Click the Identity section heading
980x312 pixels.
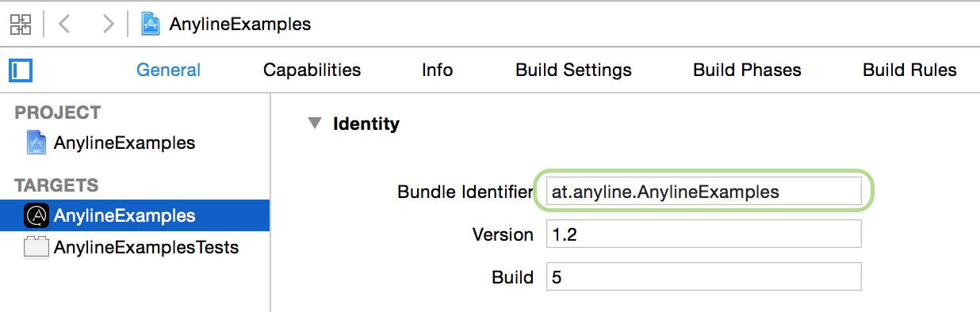click(x=366, y=124)
